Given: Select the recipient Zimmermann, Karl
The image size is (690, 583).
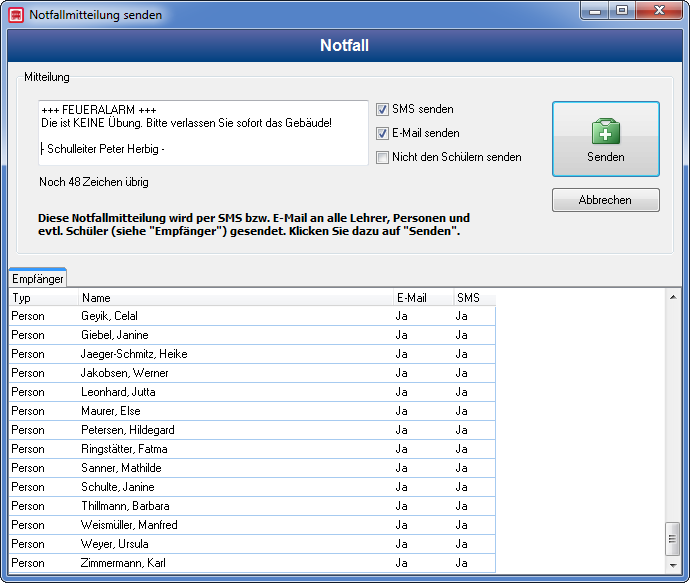Looking at the screenshot, I should 252,563.
